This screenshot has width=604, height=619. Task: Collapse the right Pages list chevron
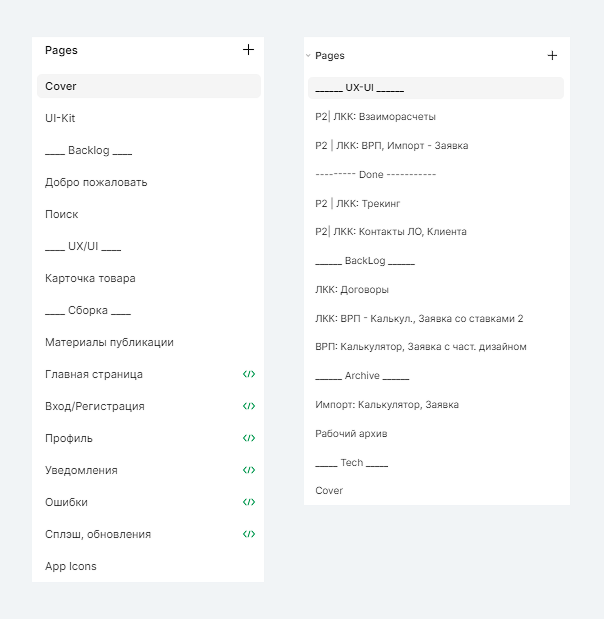(308, 56)
